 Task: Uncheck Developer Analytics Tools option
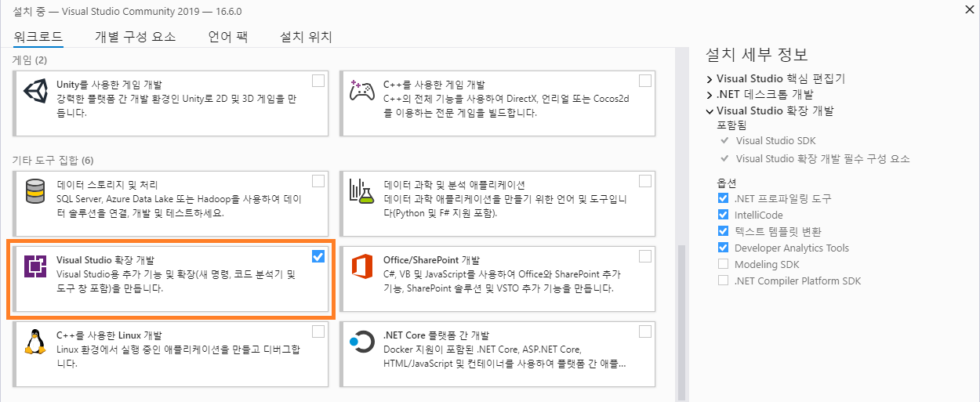coord(723,248)
